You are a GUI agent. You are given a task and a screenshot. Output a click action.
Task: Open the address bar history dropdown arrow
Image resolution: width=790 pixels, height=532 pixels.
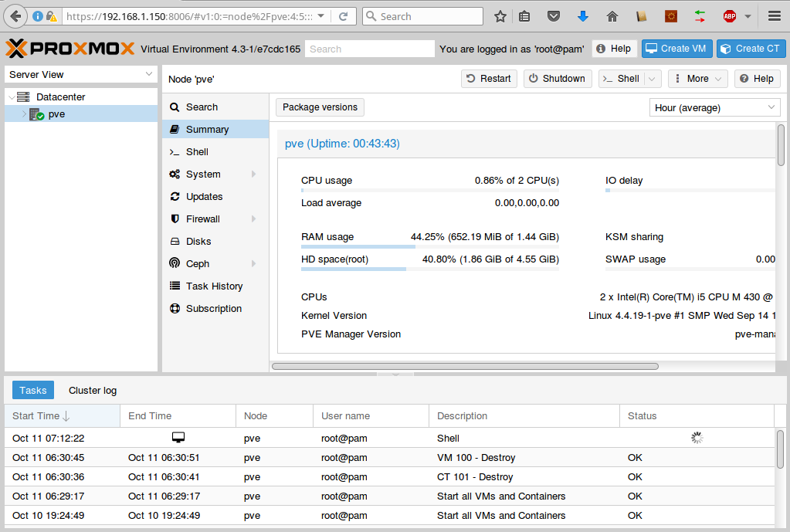321,16
